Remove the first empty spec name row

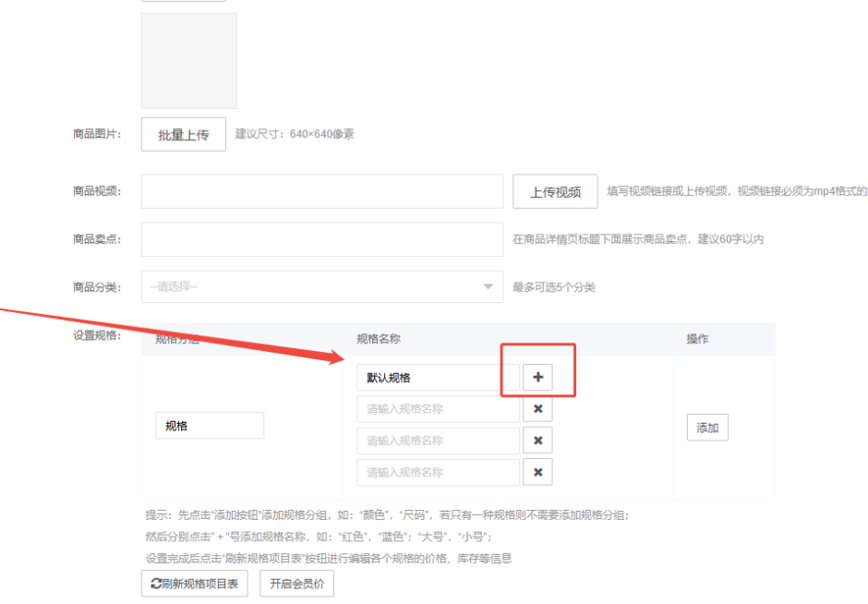[x=537, y=409]
